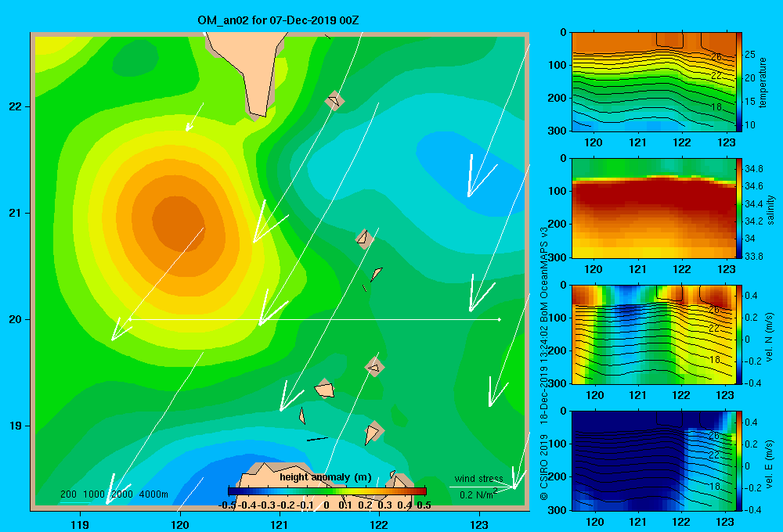The image size is (783, 532).
Task: Click the vertical 'temperature' axis label
Action: pyautogui.click(x=762, y=82)
